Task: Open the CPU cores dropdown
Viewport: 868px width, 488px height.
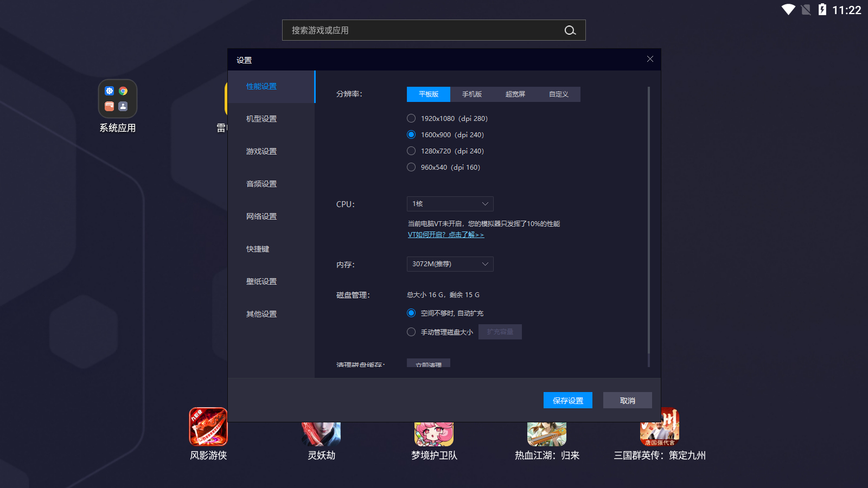Action: pyautogui.click(x=450, y=204)
